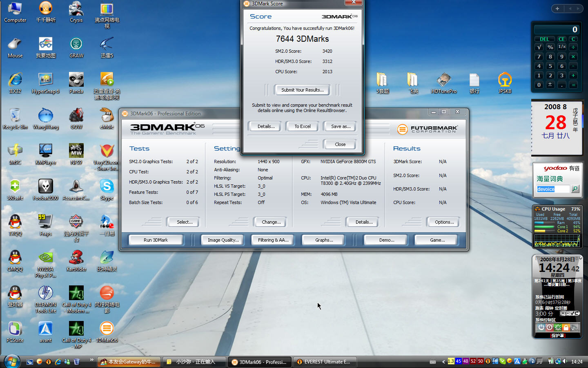The image size is (588, 368).
Task: Click the Windows Start orb
Action: click(x=12, y=361)
